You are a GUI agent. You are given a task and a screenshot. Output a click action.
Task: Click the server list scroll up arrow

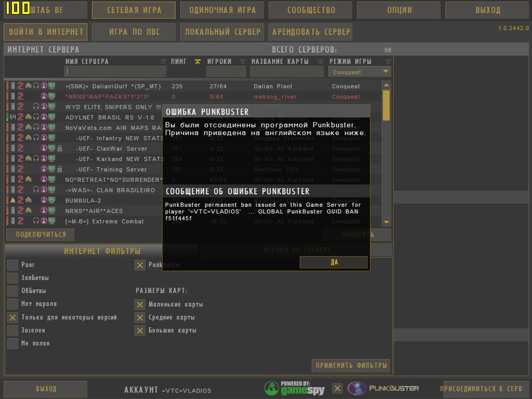pyautogui.click(x=386, y=85)
